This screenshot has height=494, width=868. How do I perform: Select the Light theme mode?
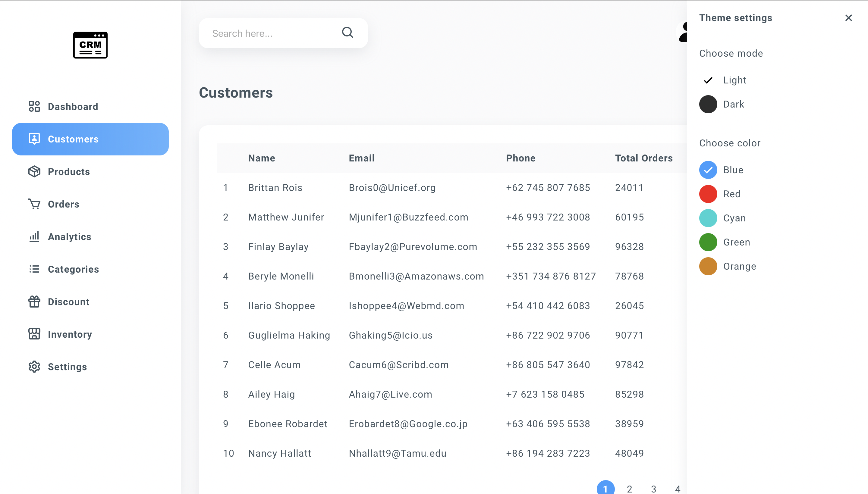click(x=708, y=80)
